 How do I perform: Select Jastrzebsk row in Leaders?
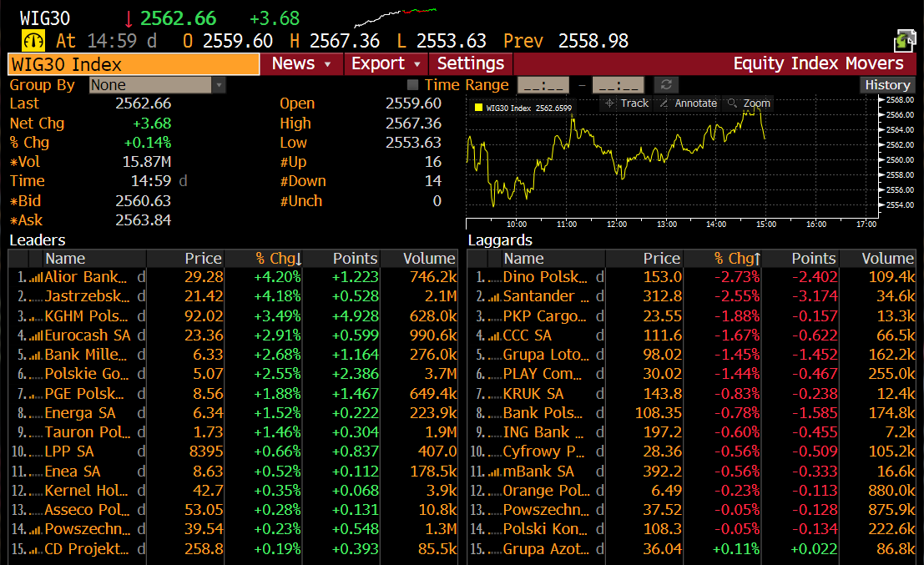point(234,296)
